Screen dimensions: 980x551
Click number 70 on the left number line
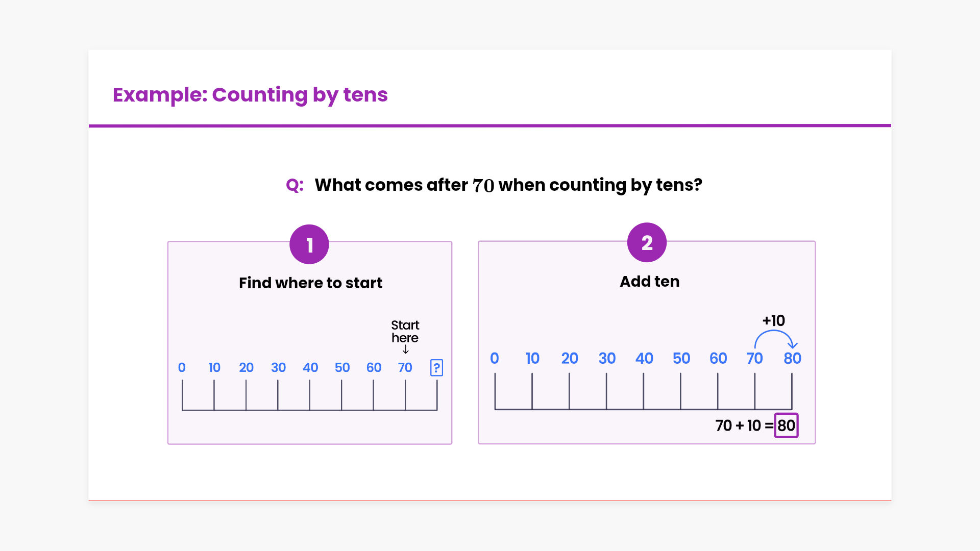405,367
